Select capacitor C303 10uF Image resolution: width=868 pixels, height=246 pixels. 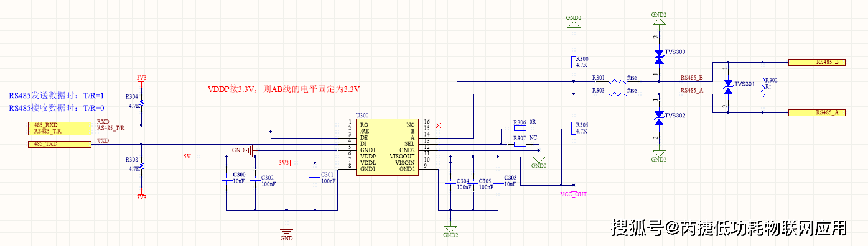click(498, 181)
